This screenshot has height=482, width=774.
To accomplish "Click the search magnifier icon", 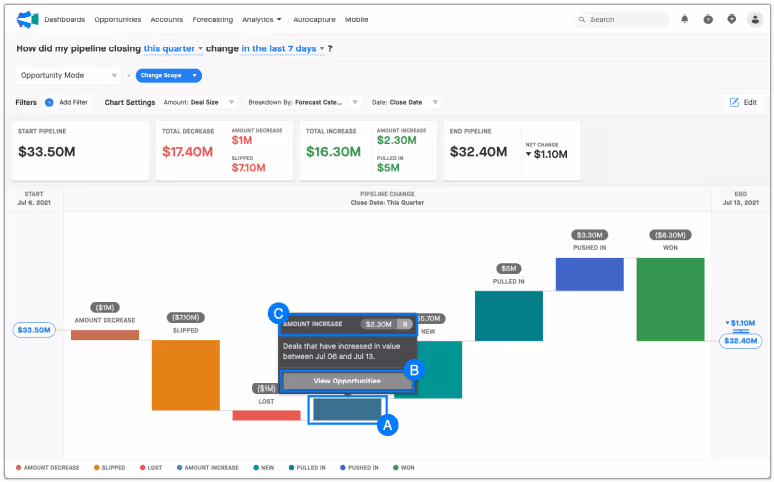I will [582, 20].
